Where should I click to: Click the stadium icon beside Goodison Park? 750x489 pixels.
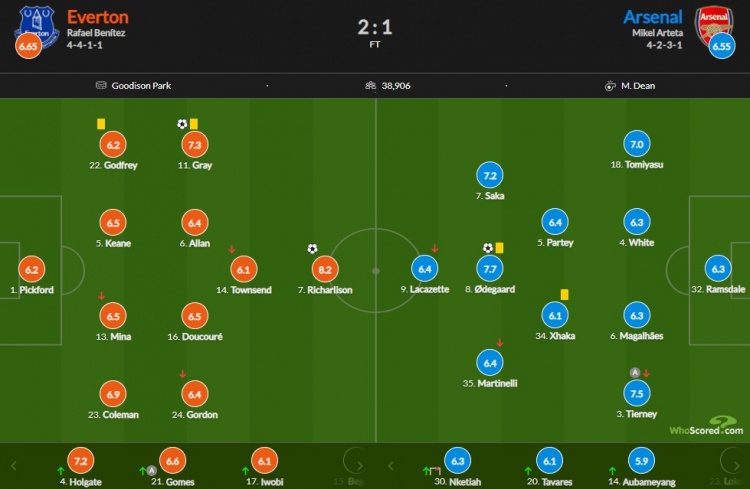tap(101, 85)
